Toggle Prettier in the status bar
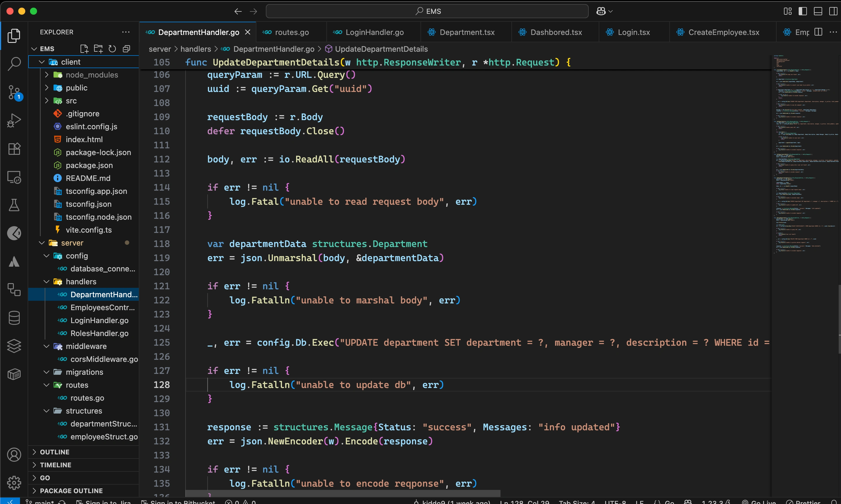 pyautogui.click(x=806, y=502)
